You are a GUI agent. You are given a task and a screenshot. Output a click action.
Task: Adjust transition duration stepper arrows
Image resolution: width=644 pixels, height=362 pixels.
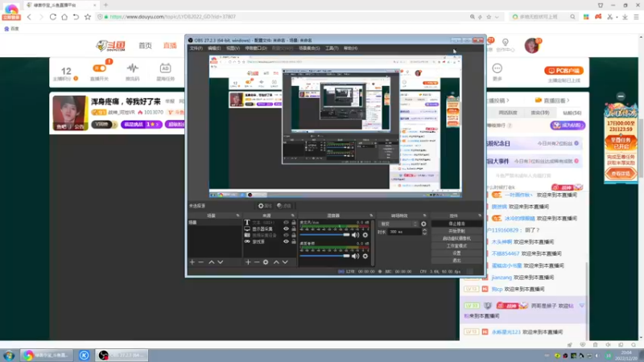tap(424, 232)
